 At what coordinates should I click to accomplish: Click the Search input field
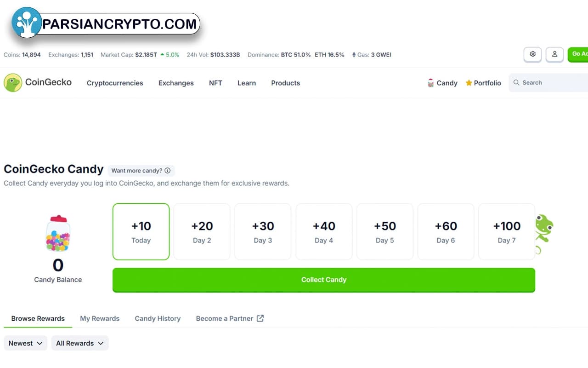coord(548,83)
